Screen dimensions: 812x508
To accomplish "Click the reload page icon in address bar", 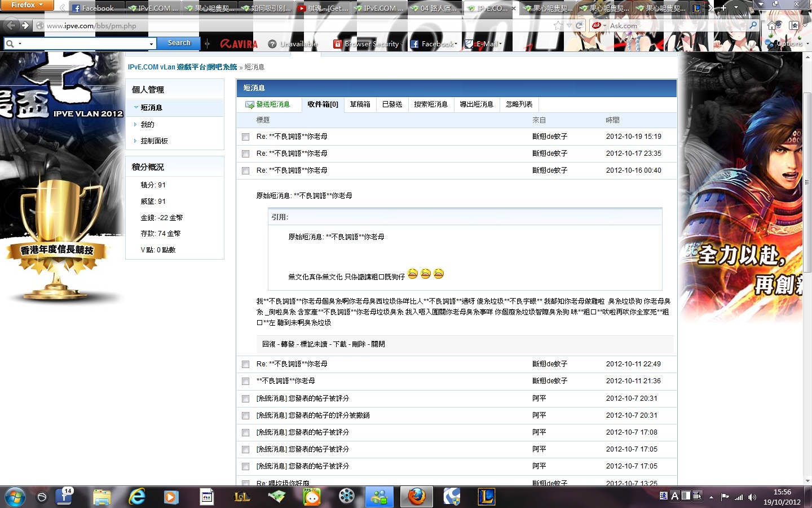I will (x=579, y=25).
